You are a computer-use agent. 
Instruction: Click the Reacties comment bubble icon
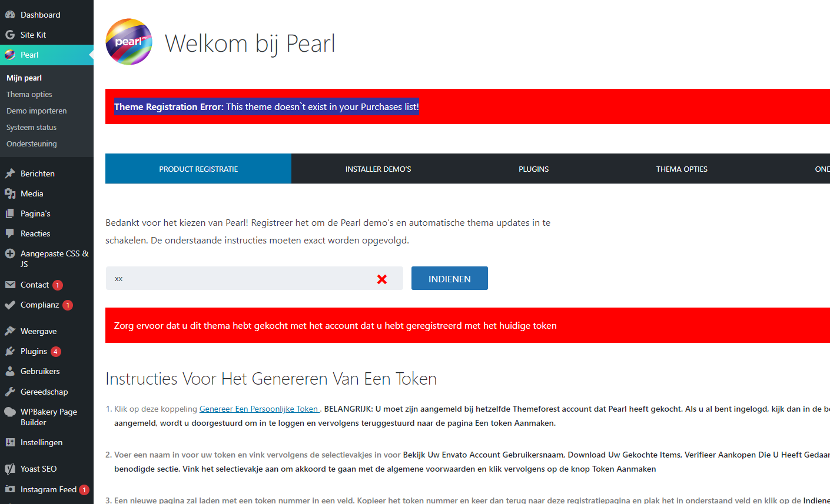(x=10, y=233)
